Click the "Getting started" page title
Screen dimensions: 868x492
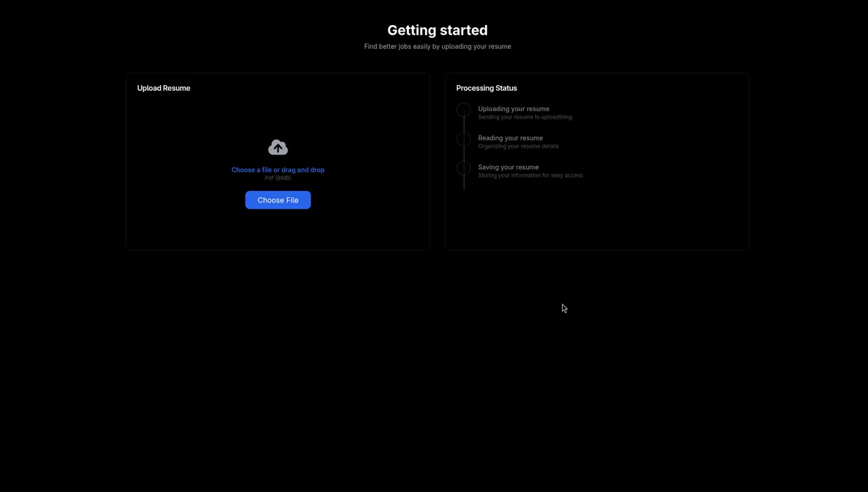(x=437, y=30)
